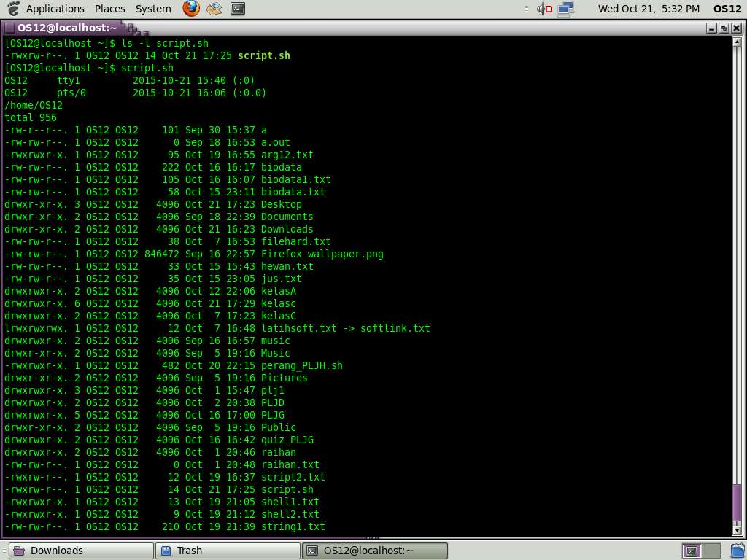Open the System menu

pos(153,8)
